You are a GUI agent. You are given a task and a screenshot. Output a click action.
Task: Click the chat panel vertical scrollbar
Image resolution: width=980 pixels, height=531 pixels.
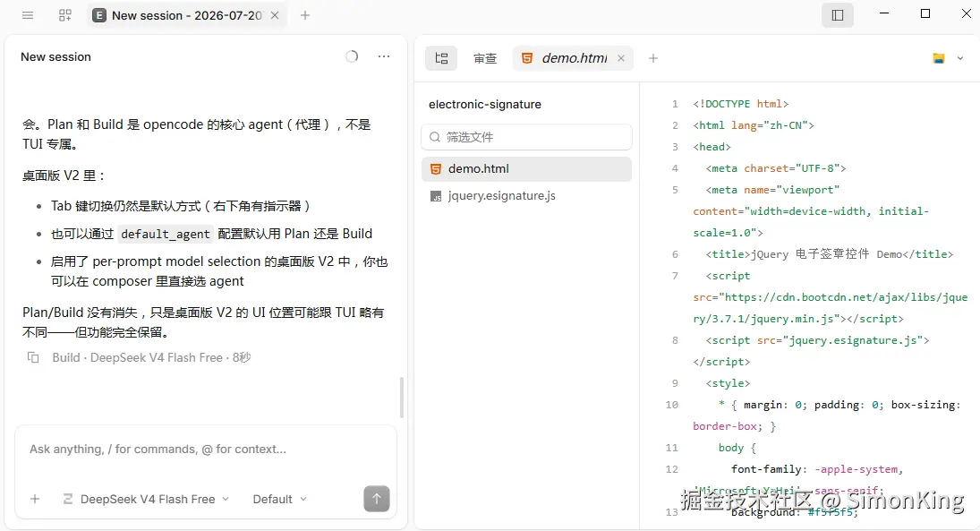tap(401, 398)
